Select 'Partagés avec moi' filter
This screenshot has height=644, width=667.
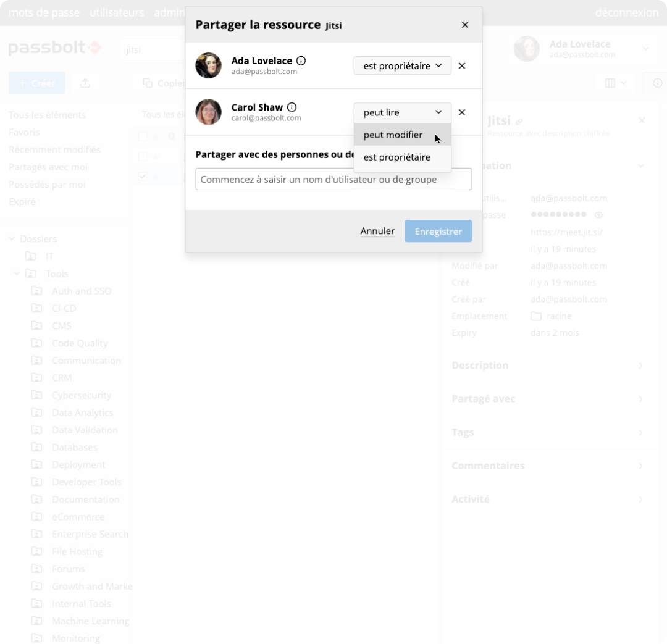point(48,167)
